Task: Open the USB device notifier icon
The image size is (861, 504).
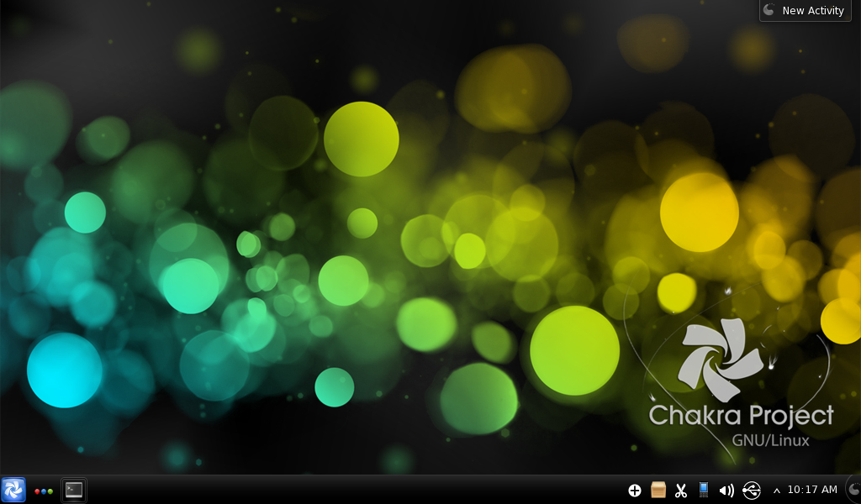Action: (752, 490)
